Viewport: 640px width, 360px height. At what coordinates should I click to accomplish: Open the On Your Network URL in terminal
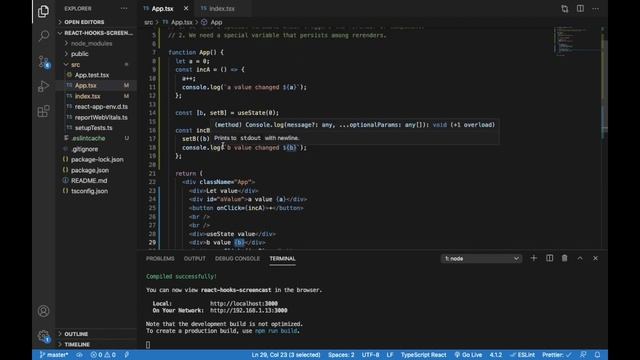click(249, 311)
